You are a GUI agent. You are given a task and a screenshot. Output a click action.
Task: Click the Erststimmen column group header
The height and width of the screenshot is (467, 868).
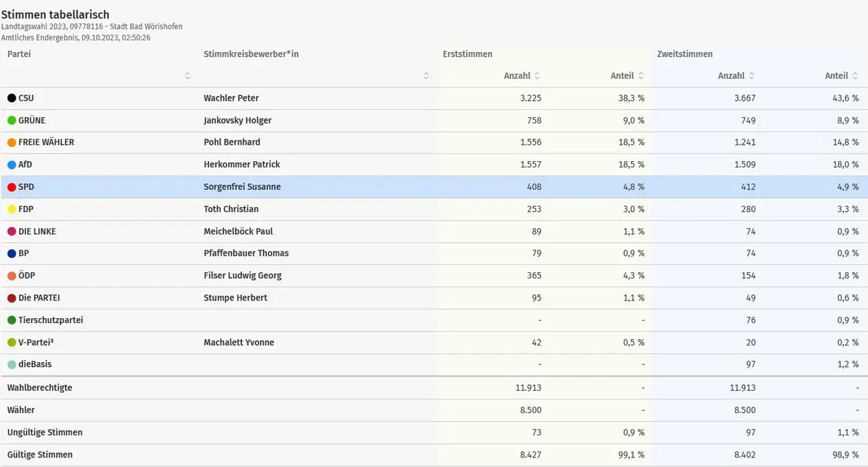pos(467,54)
